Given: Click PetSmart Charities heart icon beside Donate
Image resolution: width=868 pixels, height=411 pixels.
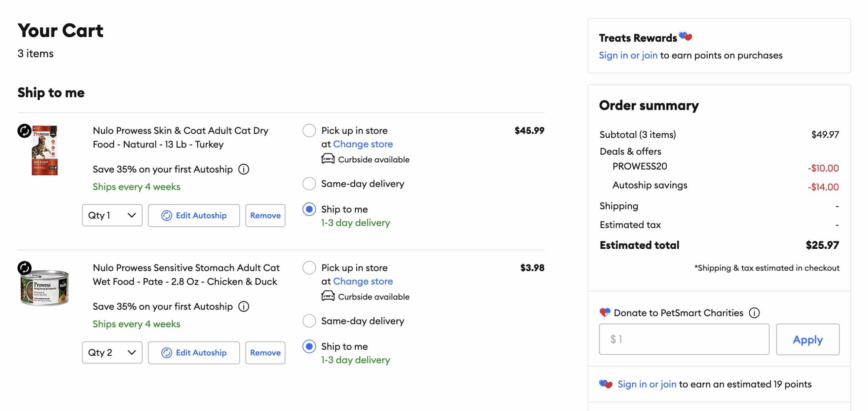Looking at the screenshot, I should (x=605, y=312).
